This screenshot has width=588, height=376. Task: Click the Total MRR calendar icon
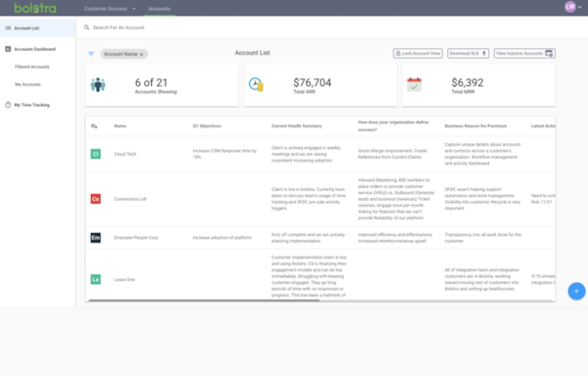click(x=415, y=84)
